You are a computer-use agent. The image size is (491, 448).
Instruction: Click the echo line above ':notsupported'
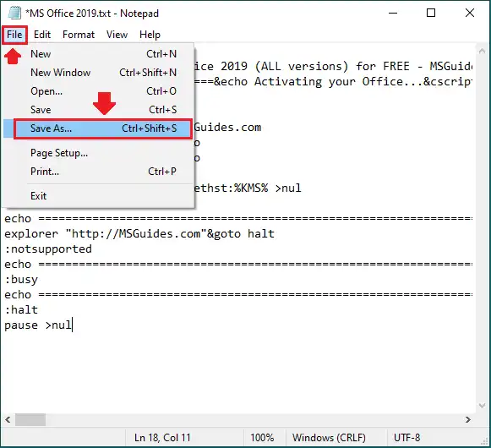coord(238,219)
